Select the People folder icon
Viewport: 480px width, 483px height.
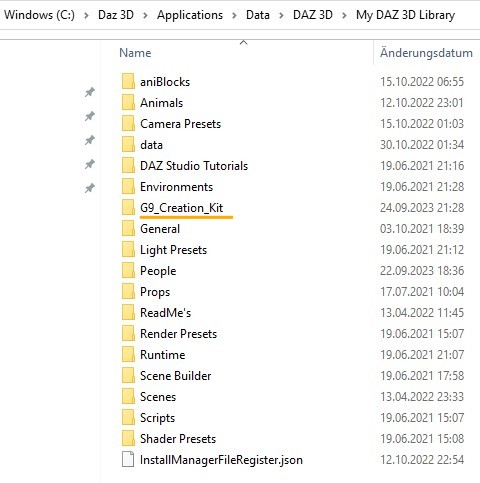point(128,271)
